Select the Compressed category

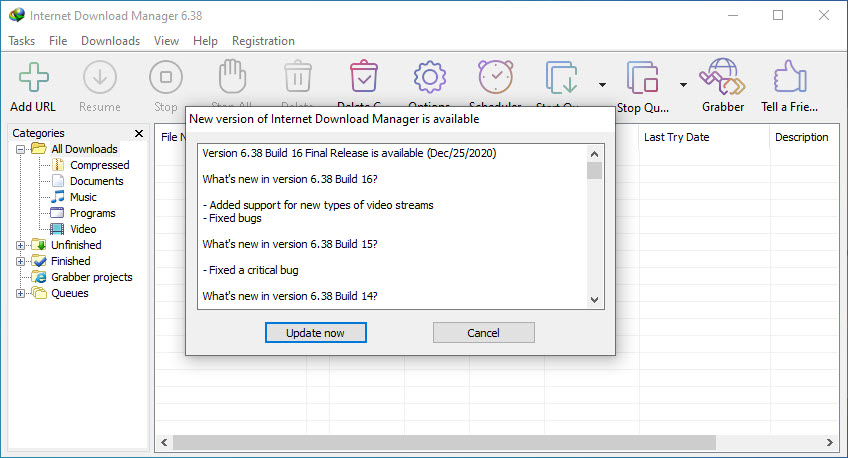[x=100, y=165]
